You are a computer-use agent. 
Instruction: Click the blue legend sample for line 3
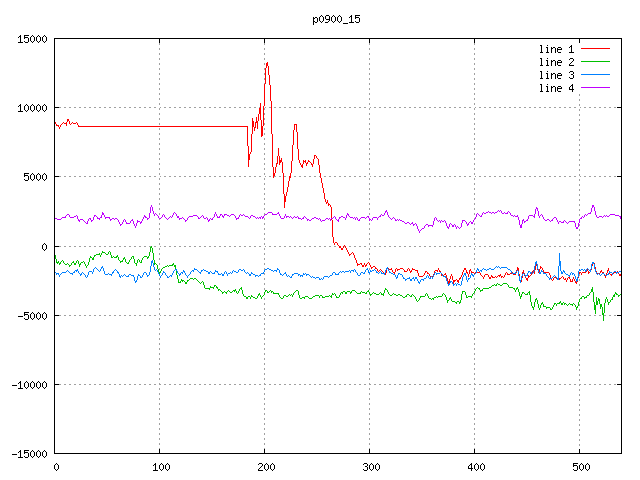click(596, 75)
